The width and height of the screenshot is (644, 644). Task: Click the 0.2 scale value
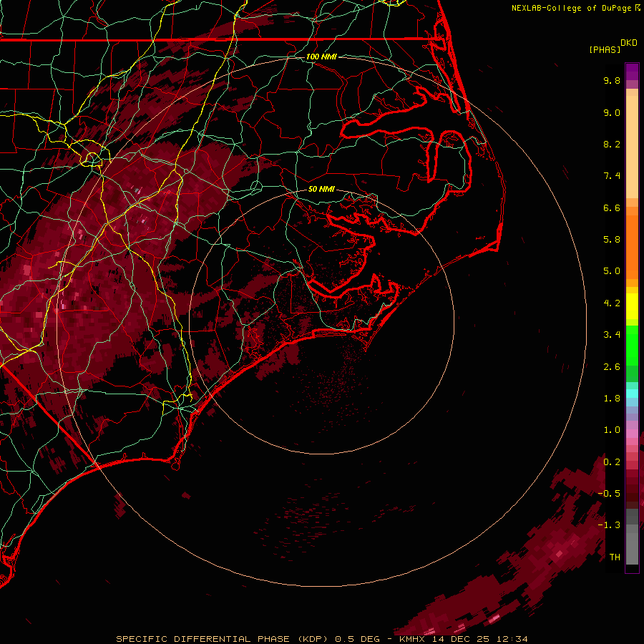pos(612,462)
